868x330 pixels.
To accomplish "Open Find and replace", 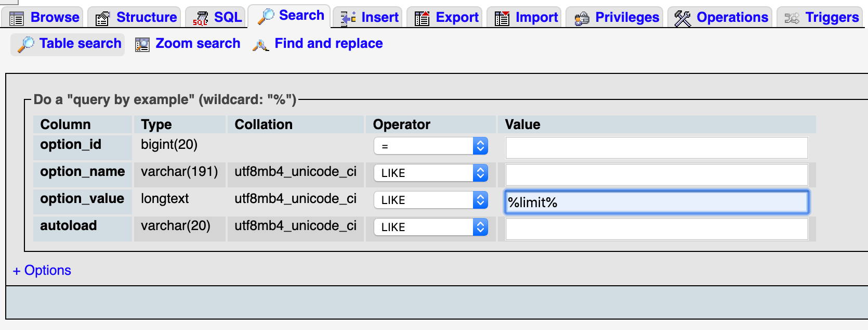I will click(x=318, y=44).
